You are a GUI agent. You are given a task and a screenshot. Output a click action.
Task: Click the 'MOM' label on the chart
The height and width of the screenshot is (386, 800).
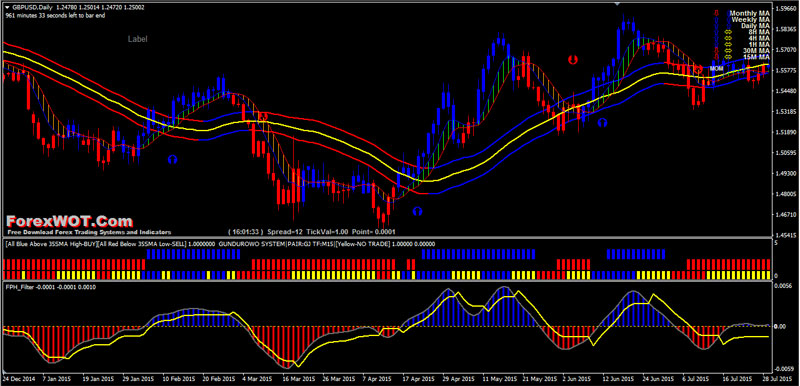coord(716,68)
